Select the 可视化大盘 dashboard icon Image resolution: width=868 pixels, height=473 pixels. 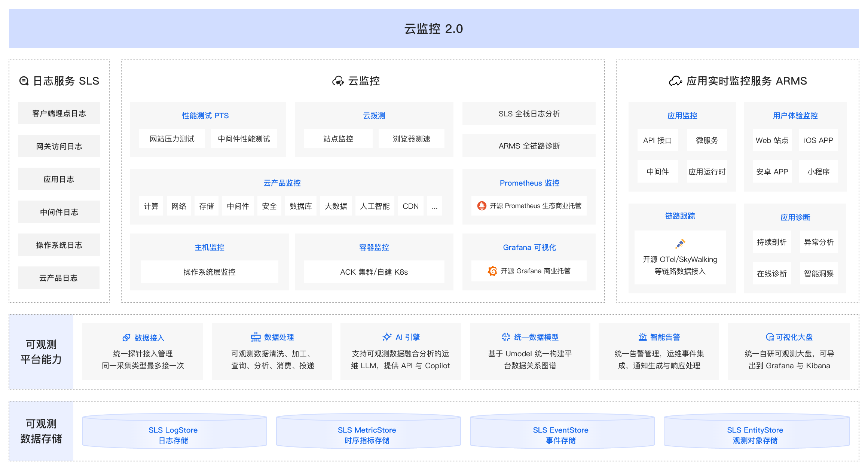(770, 337)
